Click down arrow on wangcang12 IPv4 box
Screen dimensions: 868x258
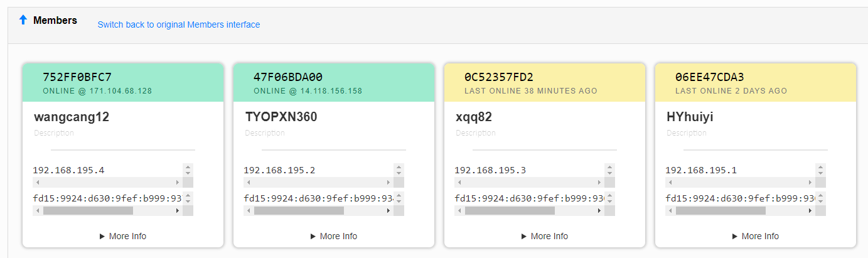point(188,173)
